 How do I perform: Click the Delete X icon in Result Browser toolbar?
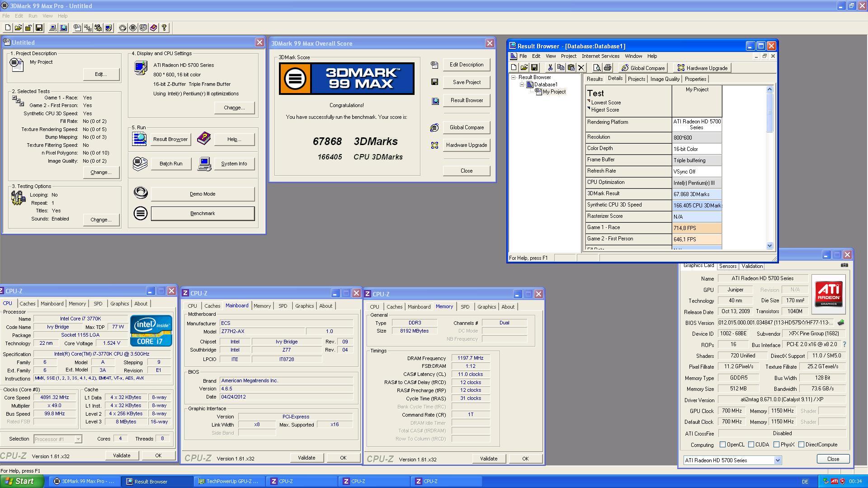581,68
